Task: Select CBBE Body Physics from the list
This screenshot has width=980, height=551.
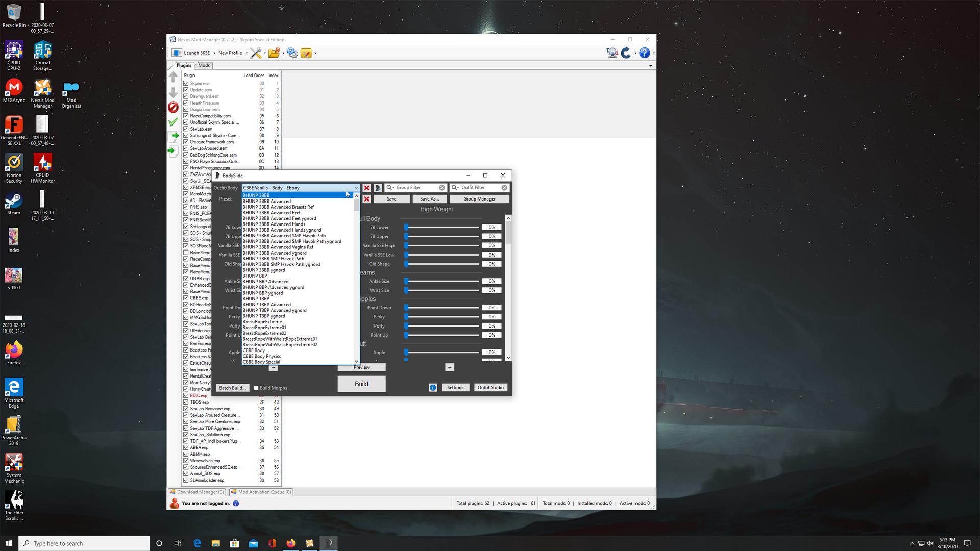Action: point(298,357)
